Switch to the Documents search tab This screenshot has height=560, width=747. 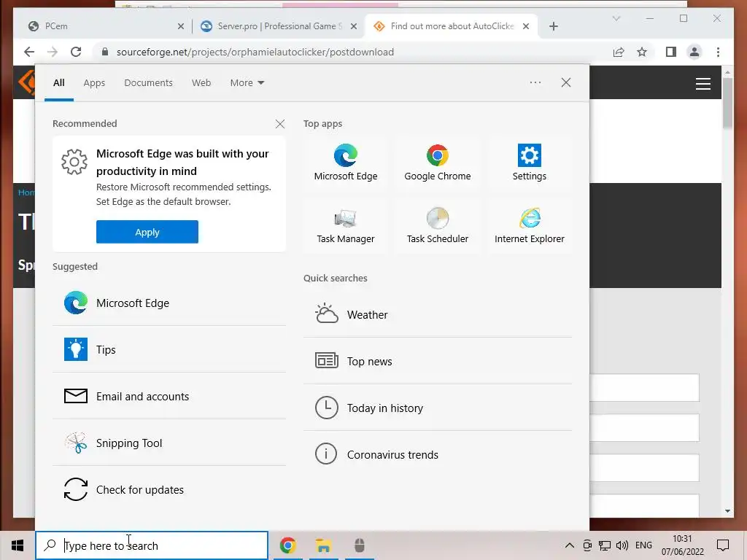click(x=148, y=83)
